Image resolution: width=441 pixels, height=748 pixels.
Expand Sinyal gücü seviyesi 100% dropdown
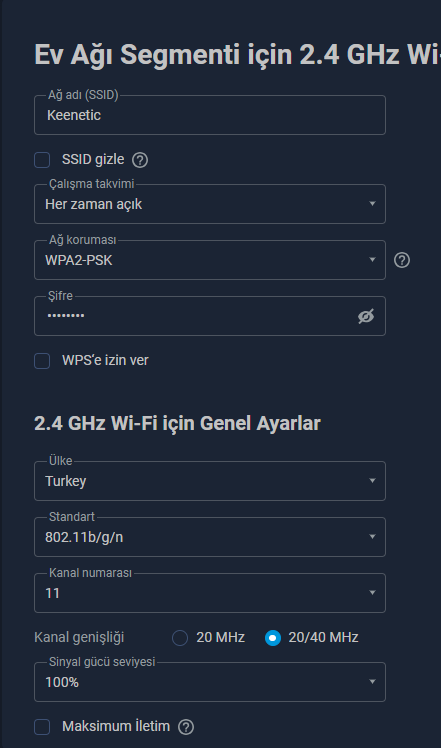[x=210, y=682]
